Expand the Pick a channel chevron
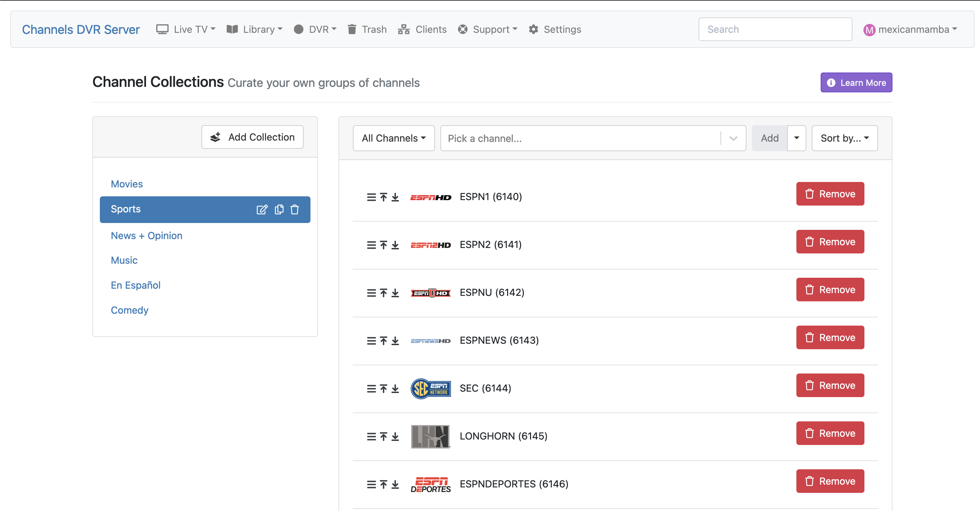 point(733,139)
